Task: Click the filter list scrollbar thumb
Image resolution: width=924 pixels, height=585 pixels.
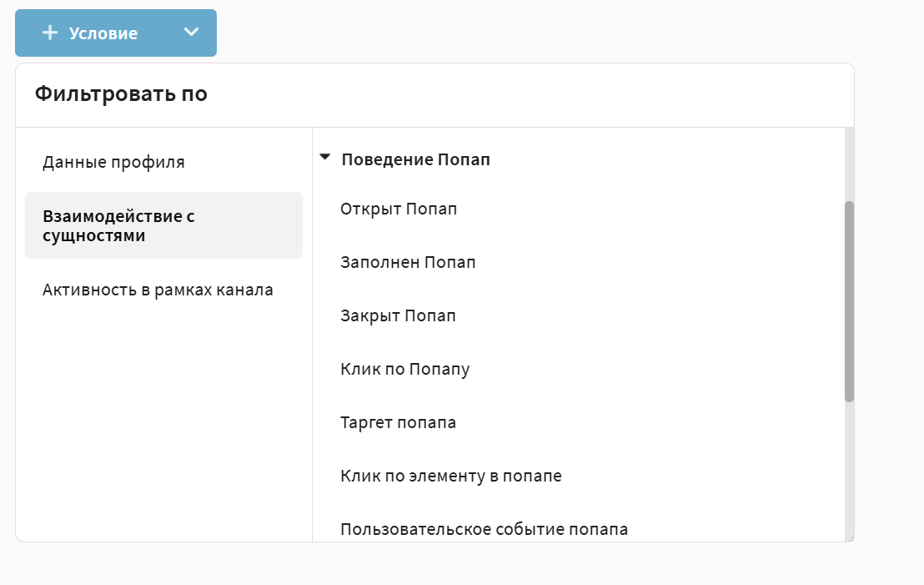Action: [x=849, y=300]
